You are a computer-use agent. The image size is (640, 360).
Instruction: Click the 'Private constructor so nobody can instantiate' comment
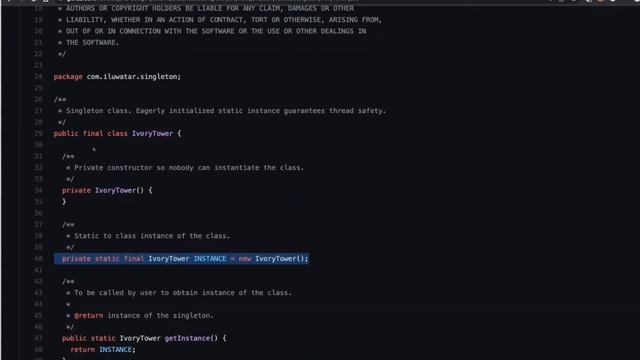click(x=185, y=168)
